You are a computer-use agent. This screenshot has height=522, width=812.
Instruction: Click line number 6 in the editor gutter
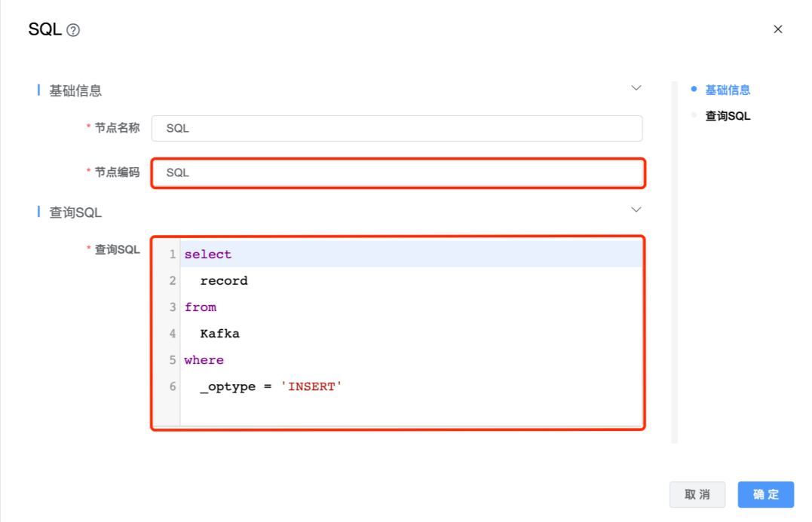tap(173, 386)
